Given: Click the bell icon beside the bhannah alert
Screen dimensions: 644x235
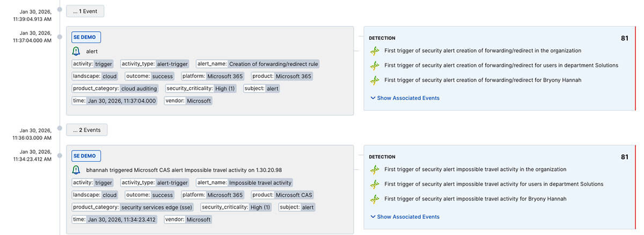Looking at the screenshot, I should (x=76, y=170).
